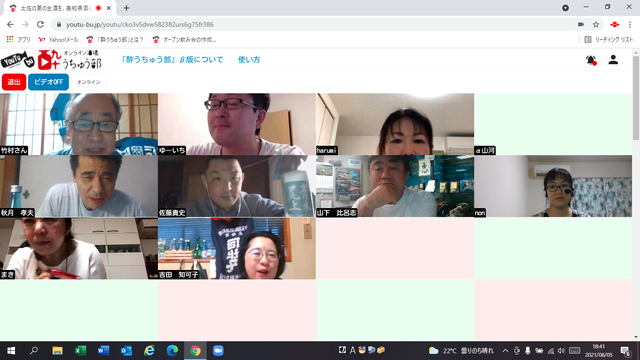Open weather widget showing 22°C
The image size is (640, 360).
[x=461, y=351]
